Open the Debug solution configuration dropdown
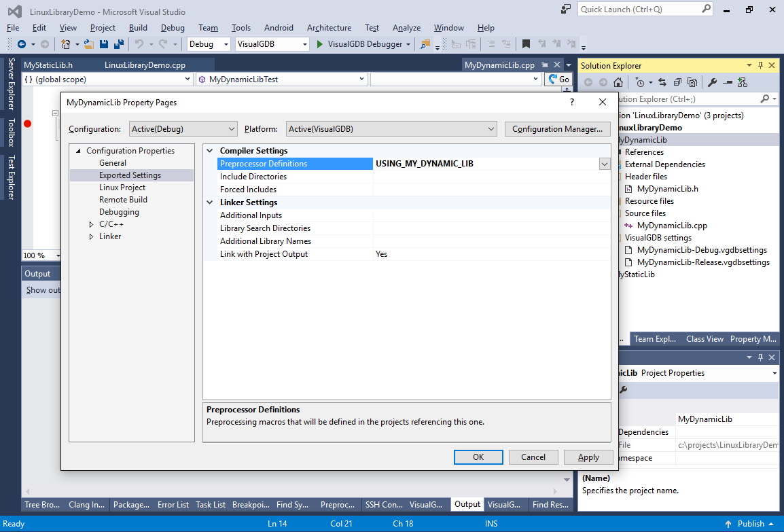Image resolution: width=784 pixels, height=532 pixels. (209, 44)
